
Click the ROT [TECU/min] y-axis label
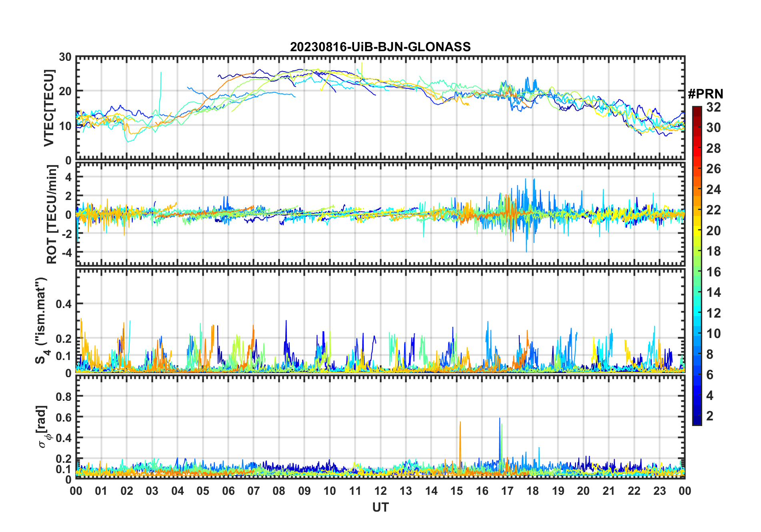[x=52, y=214]
